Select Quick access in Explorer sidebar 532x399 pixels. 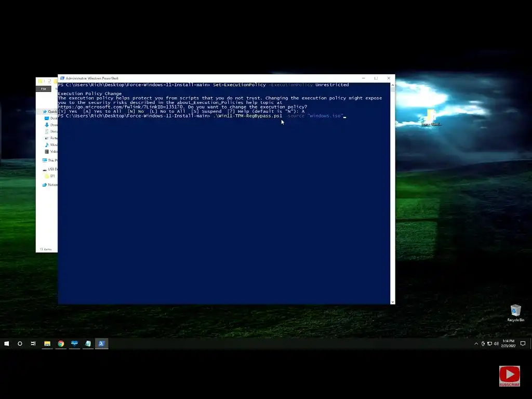coord(50,112)
